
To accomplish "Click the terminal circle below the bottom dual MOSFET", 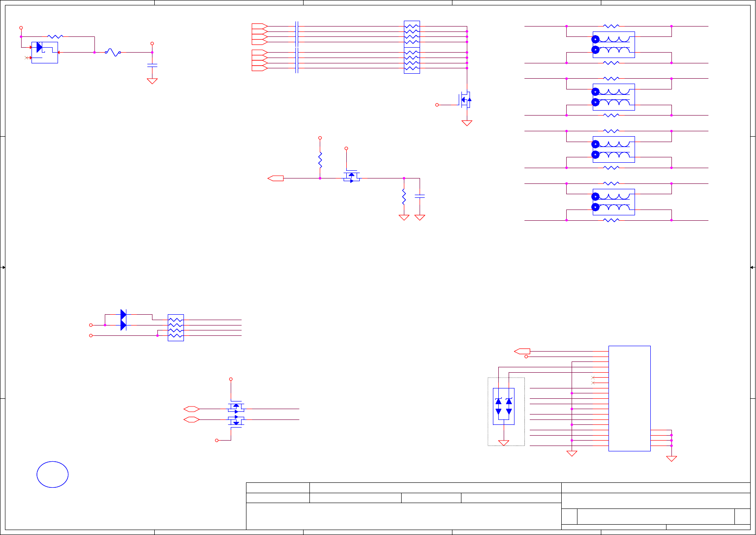I will pyautogui.click(x=217, y=440).
